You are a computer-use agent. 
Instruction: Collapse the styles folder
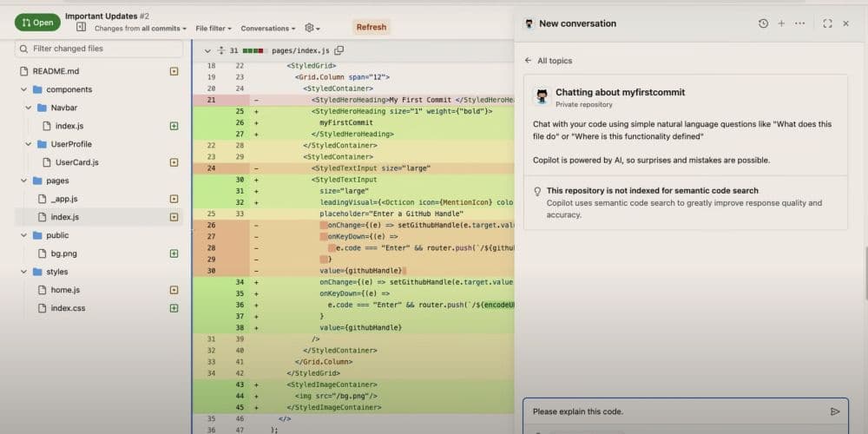click(x=23, y=273)
